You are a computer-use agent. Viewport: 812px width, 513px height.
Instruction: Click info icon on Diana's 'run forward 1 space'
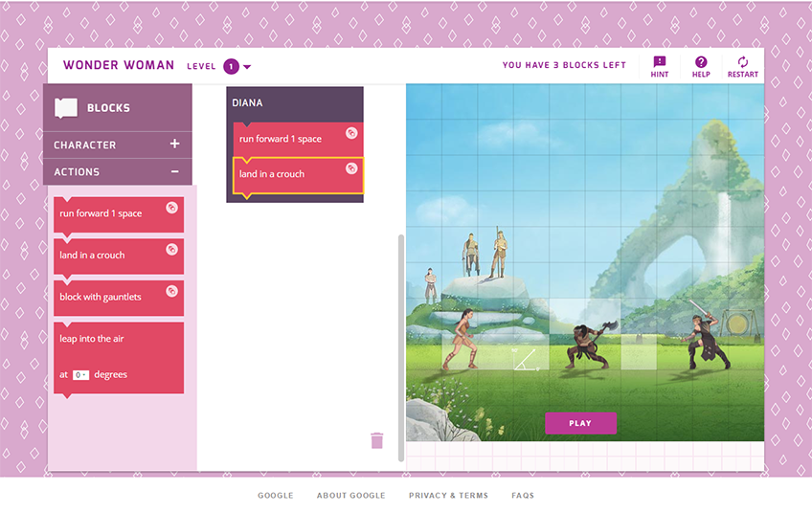click(351, 133)
